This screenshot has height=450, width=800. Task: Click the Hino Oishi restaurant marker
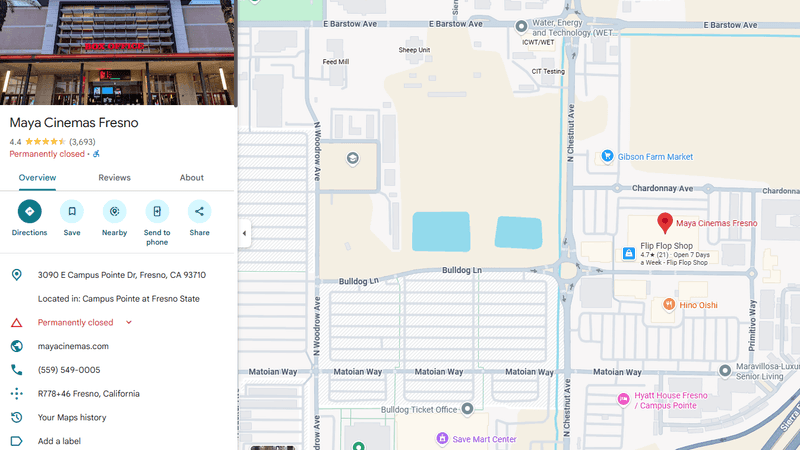(669, 305)
